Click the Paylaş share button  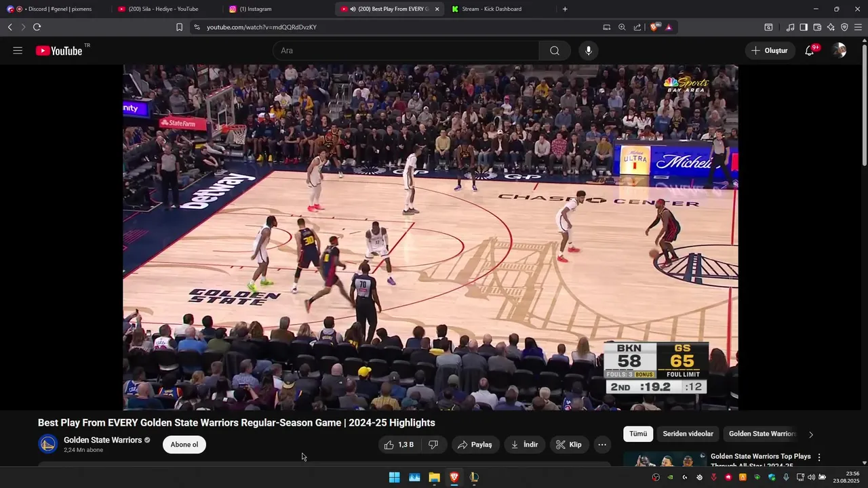pos(475,445)
